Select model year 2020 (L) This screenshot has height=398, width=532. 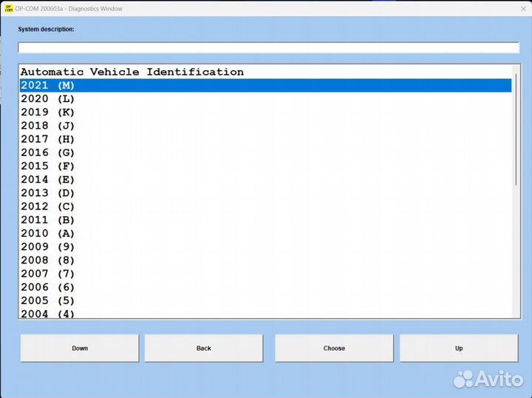(x=48, y=99)
